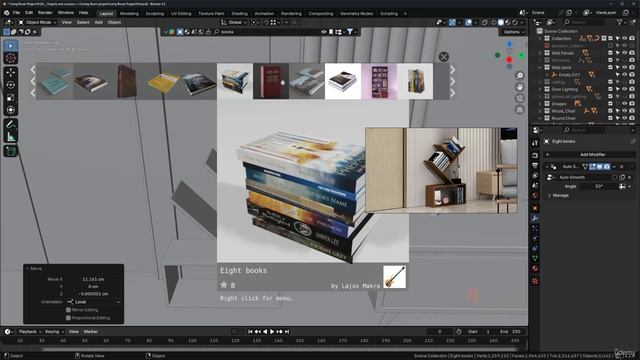Viewport: 640px width, 360px height.
Task: Open the Playback dropdown
Action: (x=30, y=332)
